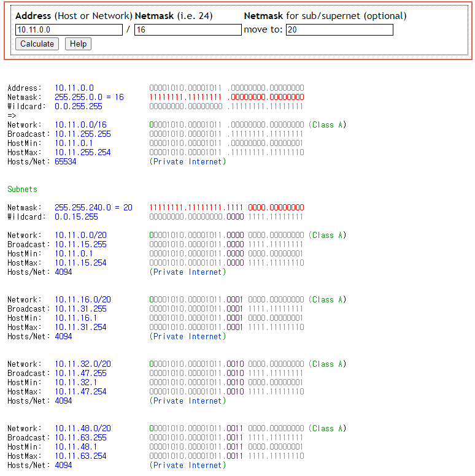
Task: Select HostMin value 10.11.48.1
Action: 75,447
